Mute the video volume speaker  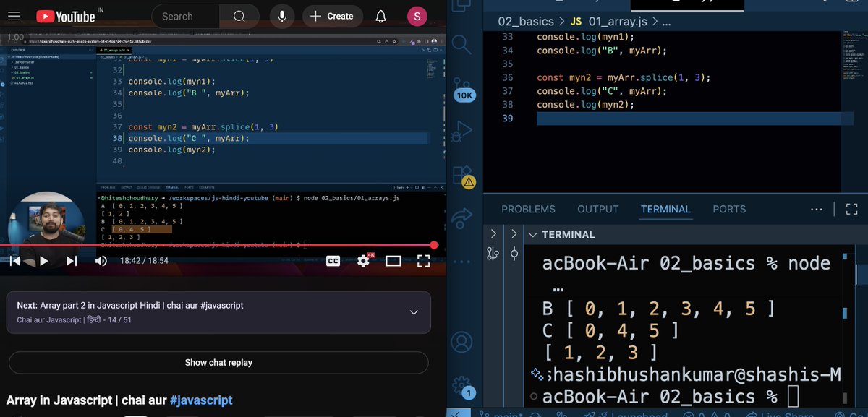[x=101, y=261]
